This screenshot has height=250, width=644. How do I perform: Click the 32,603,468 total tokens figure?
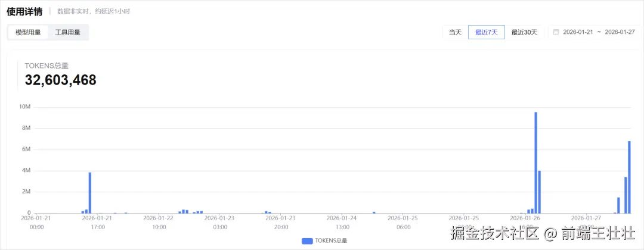pos(60,80)
